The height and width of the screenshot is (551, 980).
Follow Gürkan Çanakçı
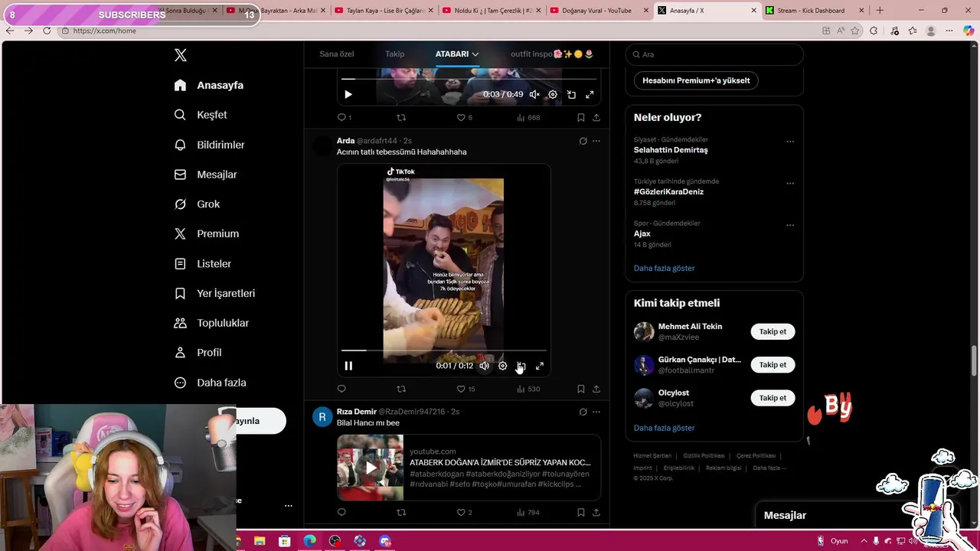click(773, 365)
